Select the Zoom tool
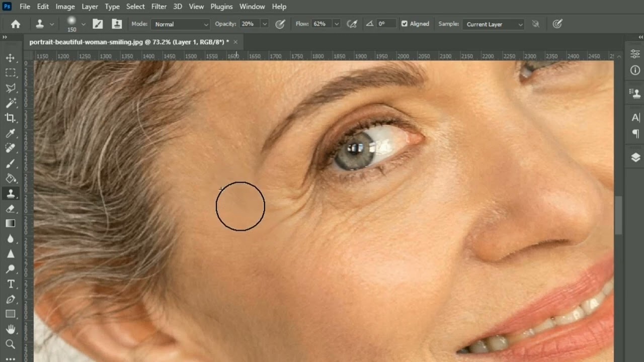Image resolution: width=644 pixels, height=362 pixels. [10, 344]
